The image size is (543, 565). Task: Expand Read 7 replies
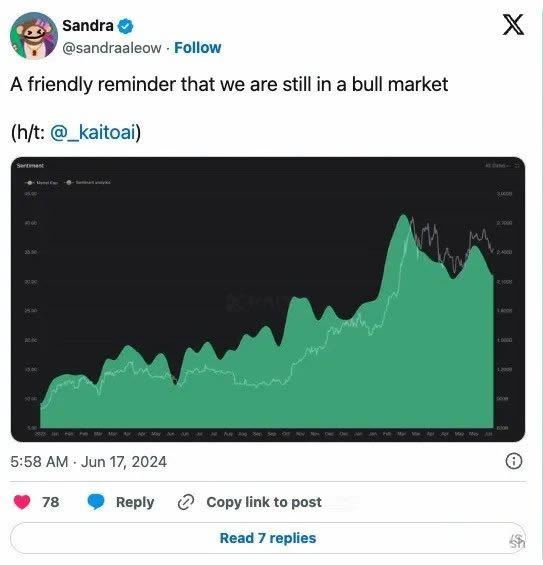click(x=268, y=538)
